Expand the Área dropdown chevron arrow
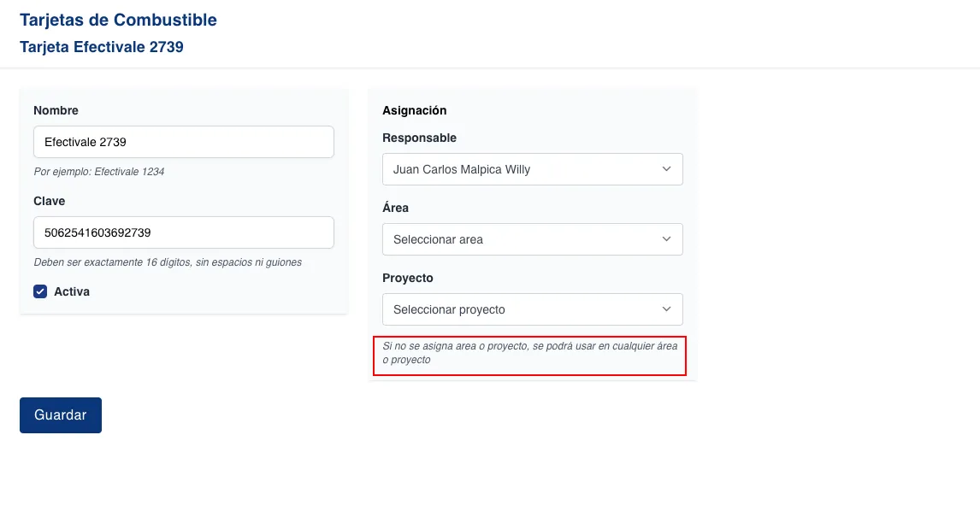Screen dimensions: 980x529 pyautogui.click(x=667, y=239)
